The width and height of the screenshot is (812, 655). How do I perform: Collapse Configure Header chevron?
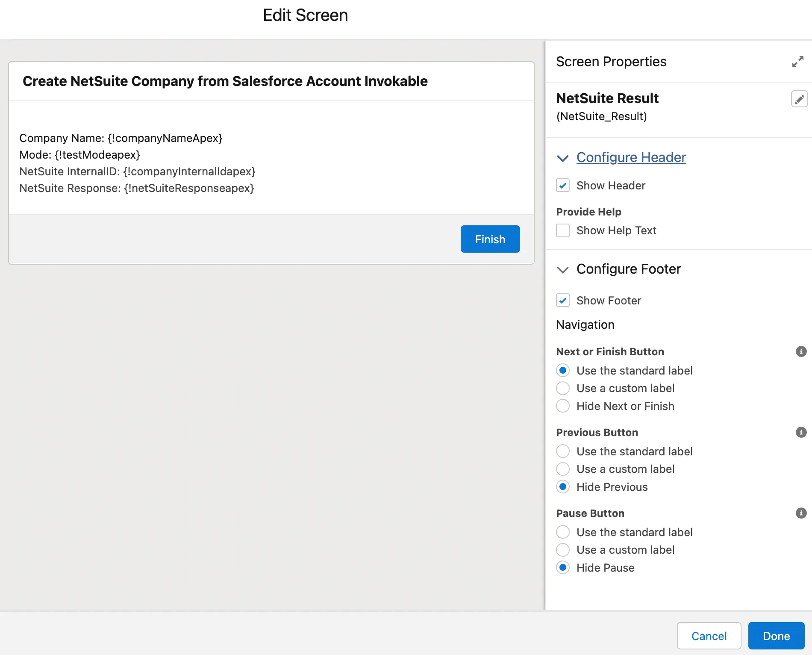coord(563,158)
